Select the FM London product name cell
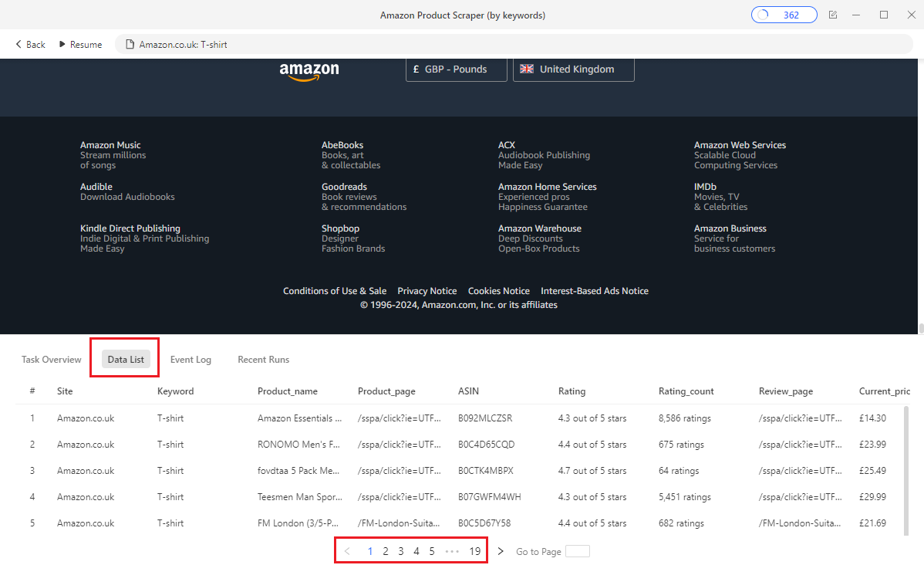 tap(298, 523)
